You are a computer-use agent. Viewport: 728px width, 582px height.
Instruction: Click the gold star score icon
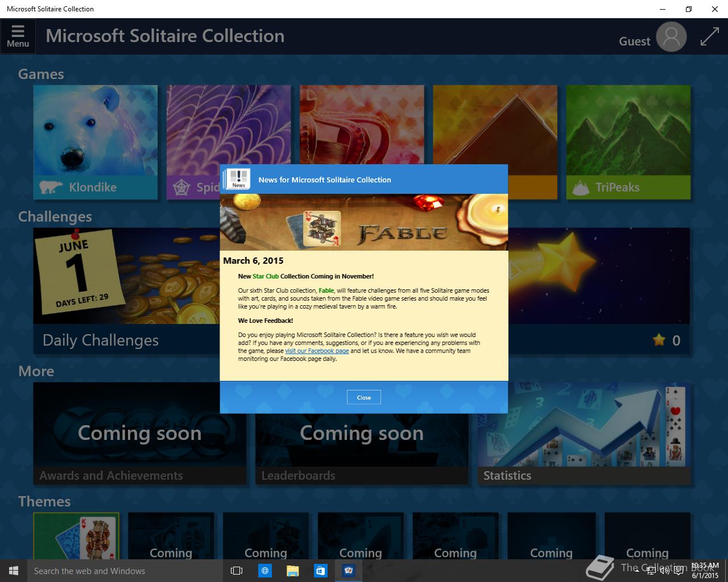coord(659,340)
